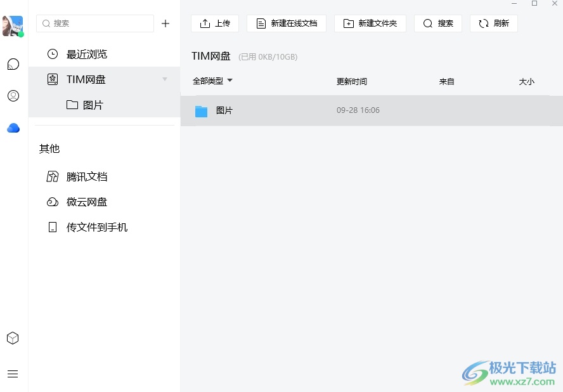
Task: Open 最近浏览 recent items
Action: click(104, 55)
